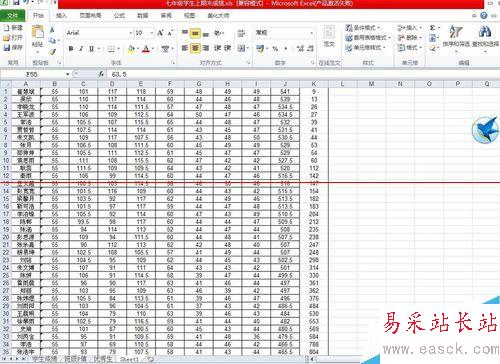This screenshot has width=500, height=364.
Task: Switch to the Insert 插入 ribbon tab
Action: tap(61, 15)
